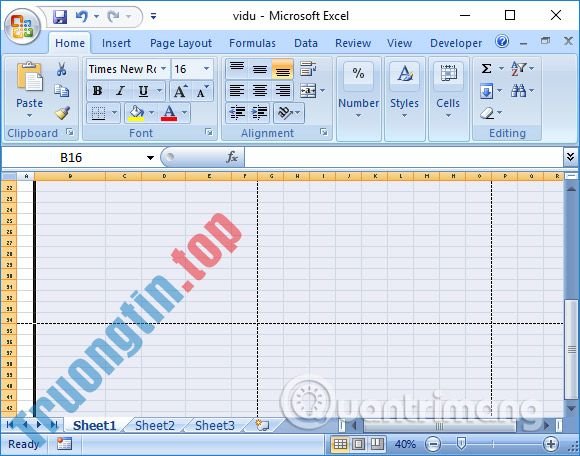Viewport: 580px width, 456px height.
Task: Toggle Wrap Text in Alignment group
Action: (308, 69)
